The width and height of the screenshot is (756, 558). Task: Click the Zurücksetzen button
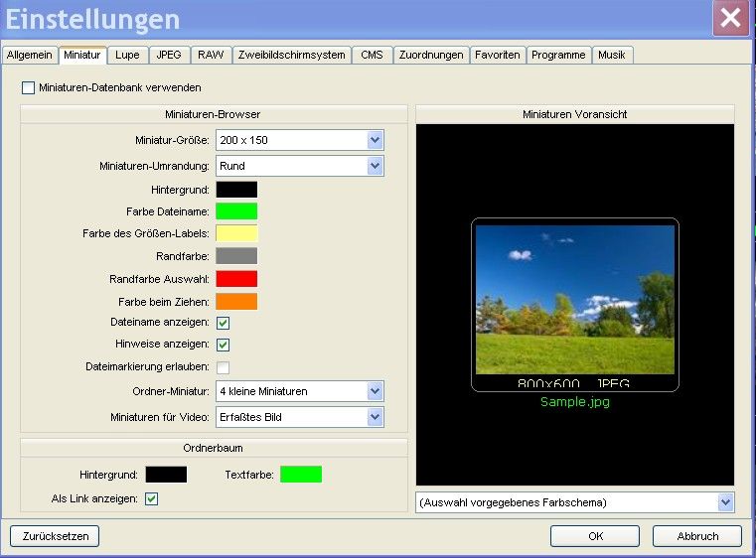click(x=55, y=536)
